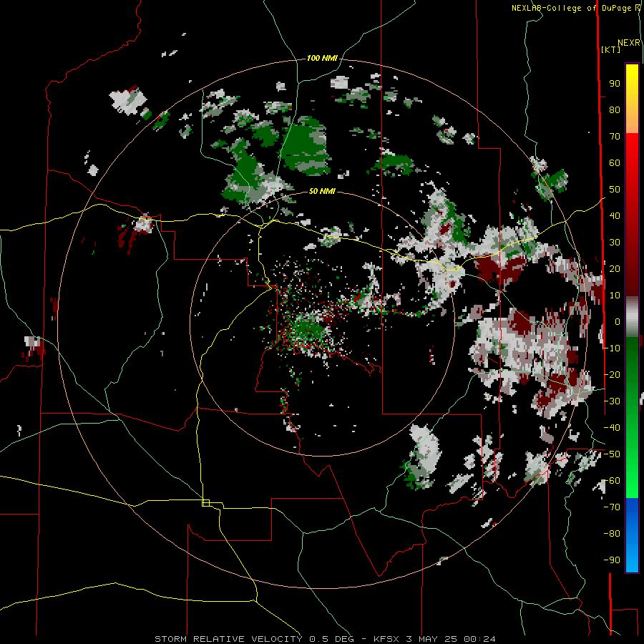Viewport: 644px width, 644px height.
Task: Click the positive 80 velocity scale label
Action: point(615,110)
